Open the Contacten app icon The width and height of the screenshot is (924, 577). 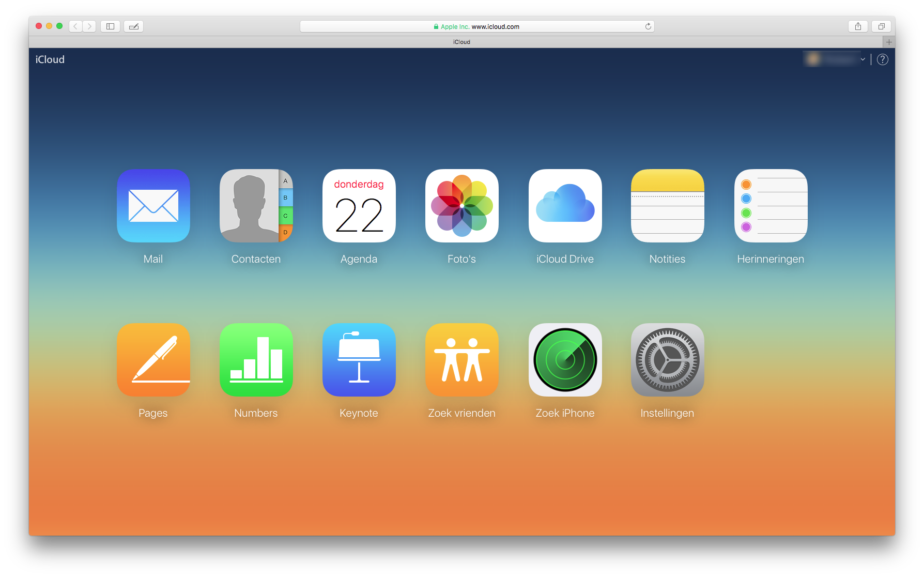pyautogui.click(x=256, y=206)
